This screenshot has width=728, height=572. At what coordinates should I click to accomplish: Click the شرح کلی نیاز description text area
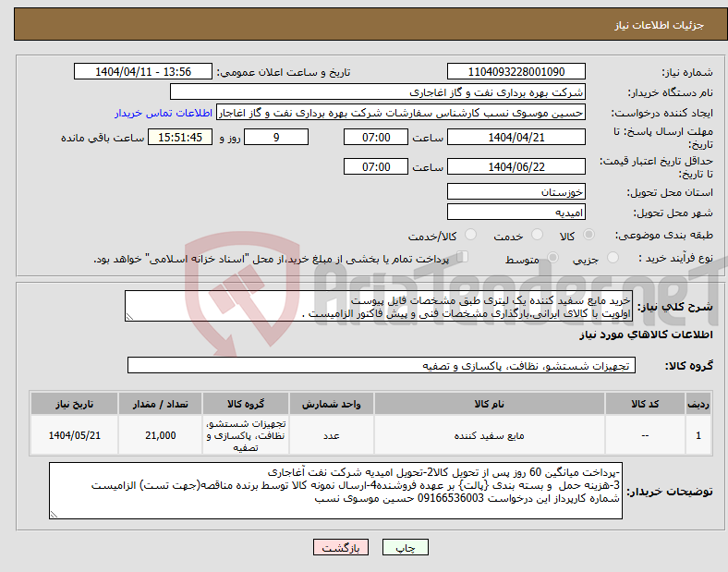[x=379, y=306]
